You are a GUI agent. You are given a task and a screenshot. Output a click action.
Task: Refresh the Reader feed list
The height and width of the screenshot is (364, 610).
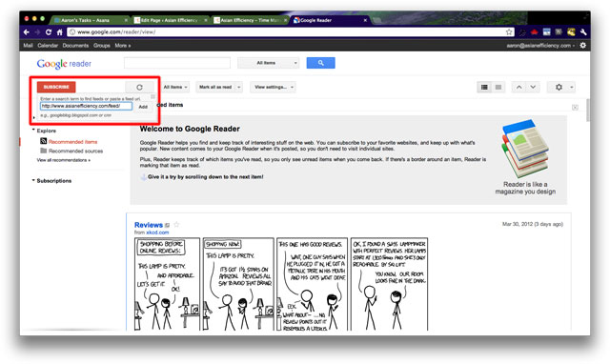pyautogui.click(x=140, y=87)
